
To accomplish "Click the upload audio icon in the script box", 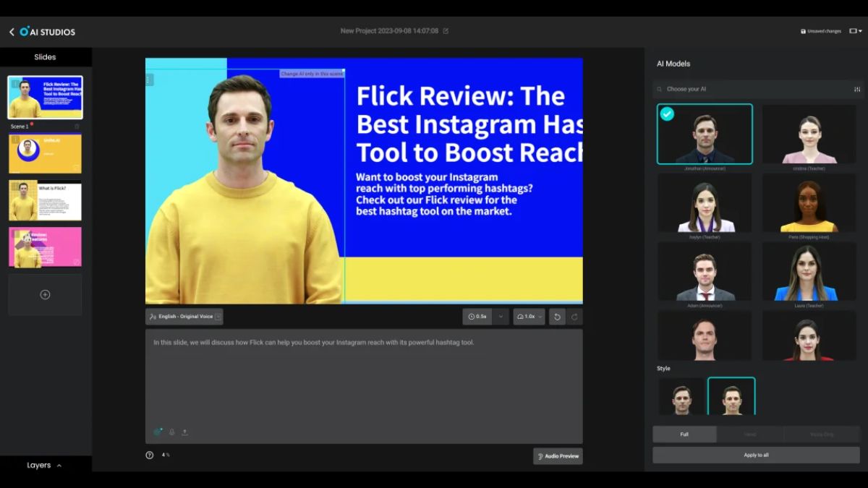I will (x=184, y=432).
